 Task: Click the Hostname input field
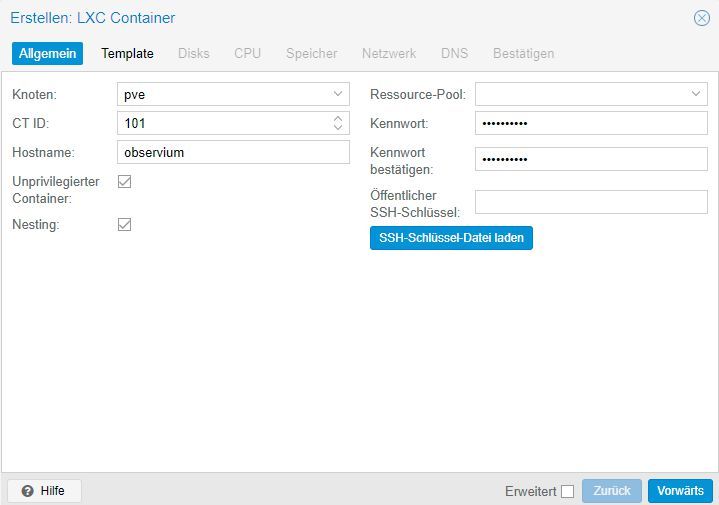point(233,152)
